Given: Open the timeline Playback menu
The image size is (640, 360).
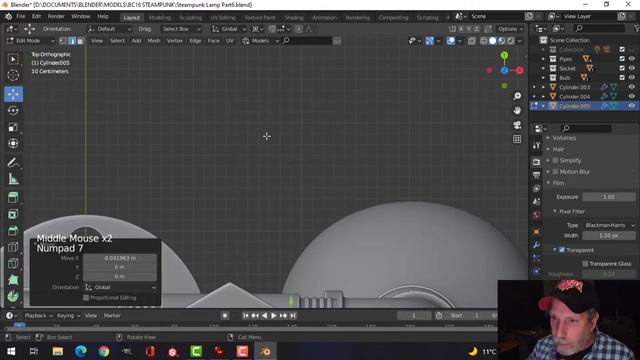Looking at the screenshot, I should [x=38, y=316].
